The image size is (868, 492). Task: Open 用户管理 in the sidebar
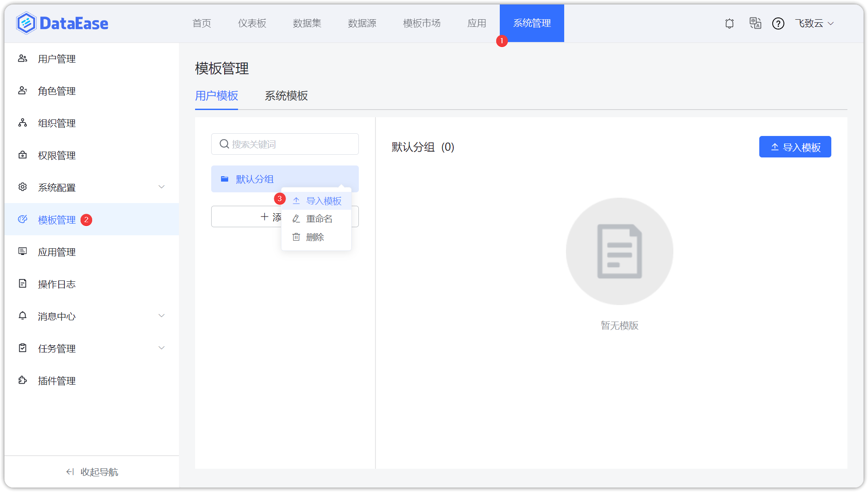[x=92, y=59]
